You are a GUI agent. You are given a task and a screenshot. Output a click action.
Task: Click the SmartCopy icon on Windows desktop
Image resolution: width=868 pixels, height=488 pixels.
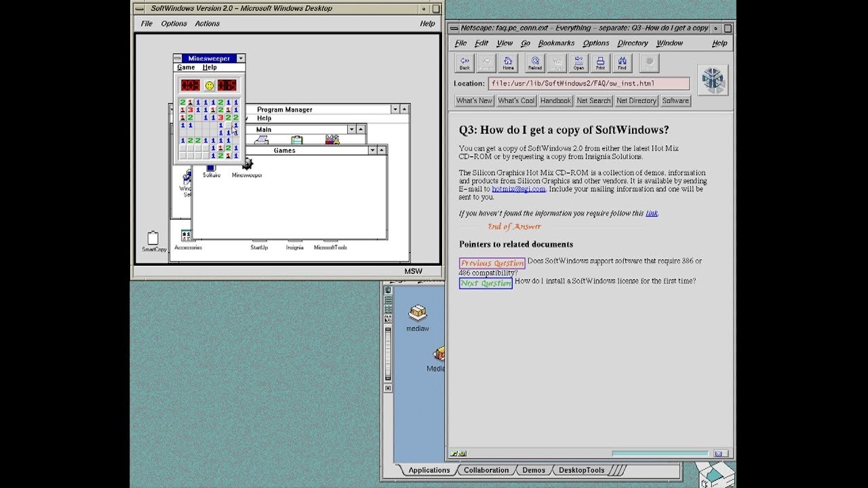click(x=153, y=241)
